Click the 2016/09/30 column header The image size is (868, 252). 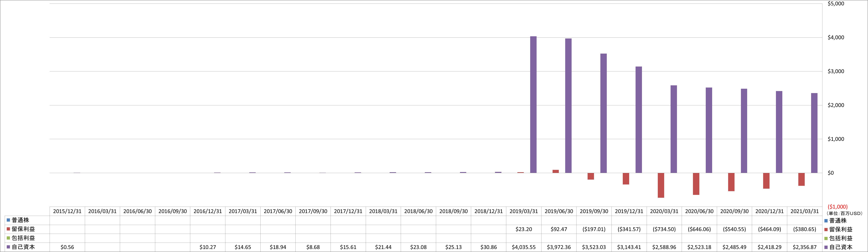pyautogui.click(x=173, y=211)
